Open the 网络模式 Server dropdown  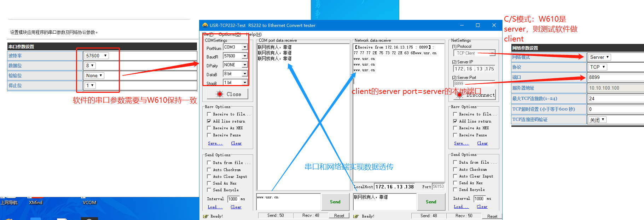coord(599,57)
